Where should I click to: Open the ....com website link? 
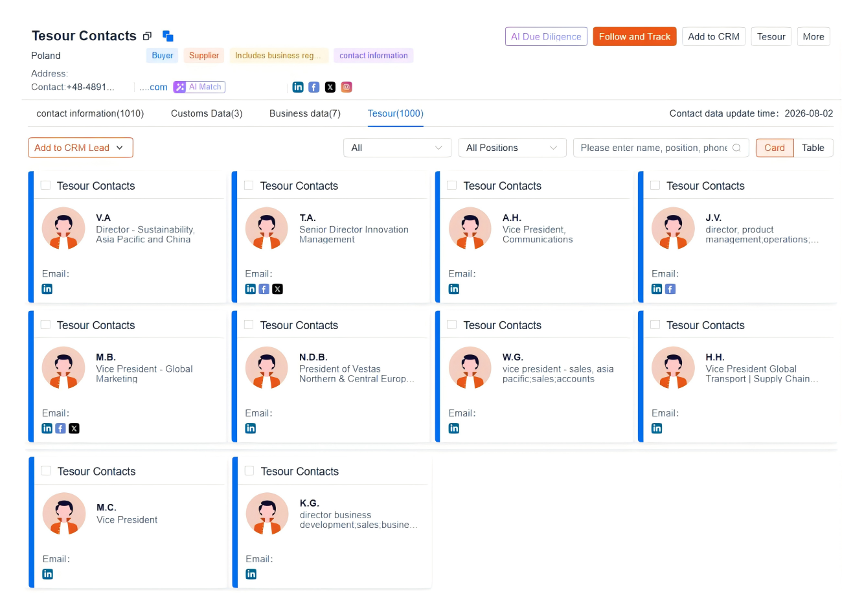click(x=153, y=87)
